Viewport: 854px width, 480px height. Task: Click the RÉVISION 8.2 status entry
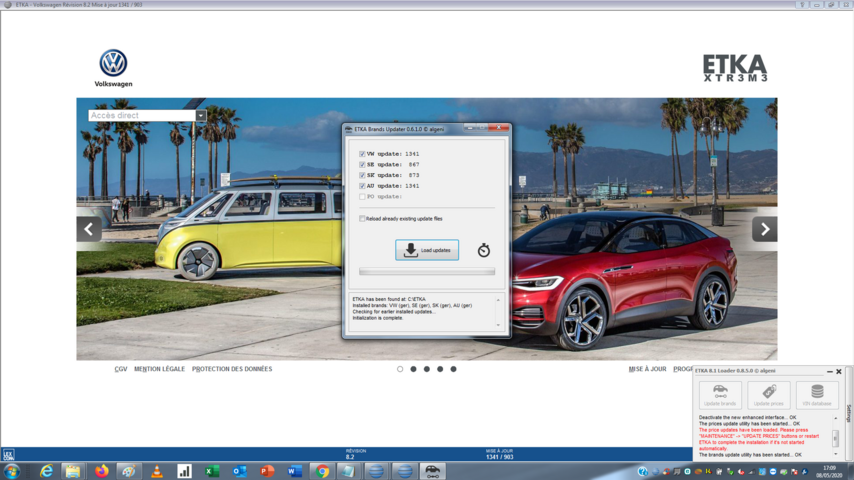click(356, 454)
